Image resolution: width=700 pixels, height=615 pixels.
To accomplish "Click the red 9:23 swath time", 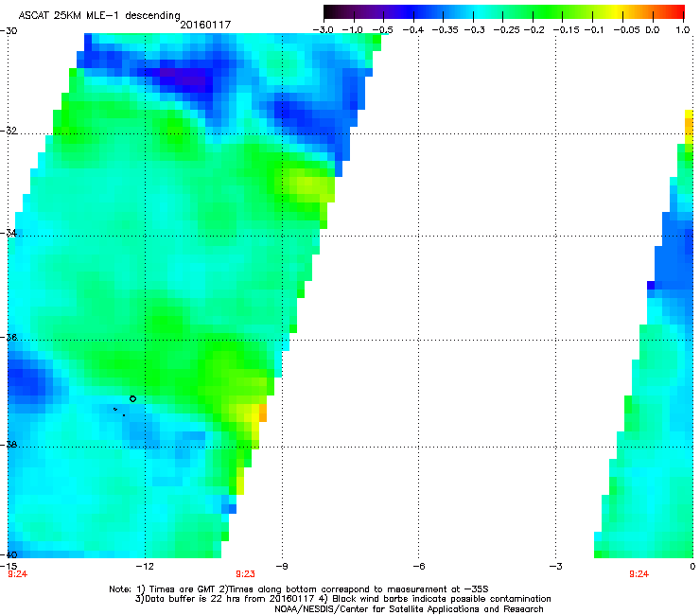I will click(x=246, y=574).
